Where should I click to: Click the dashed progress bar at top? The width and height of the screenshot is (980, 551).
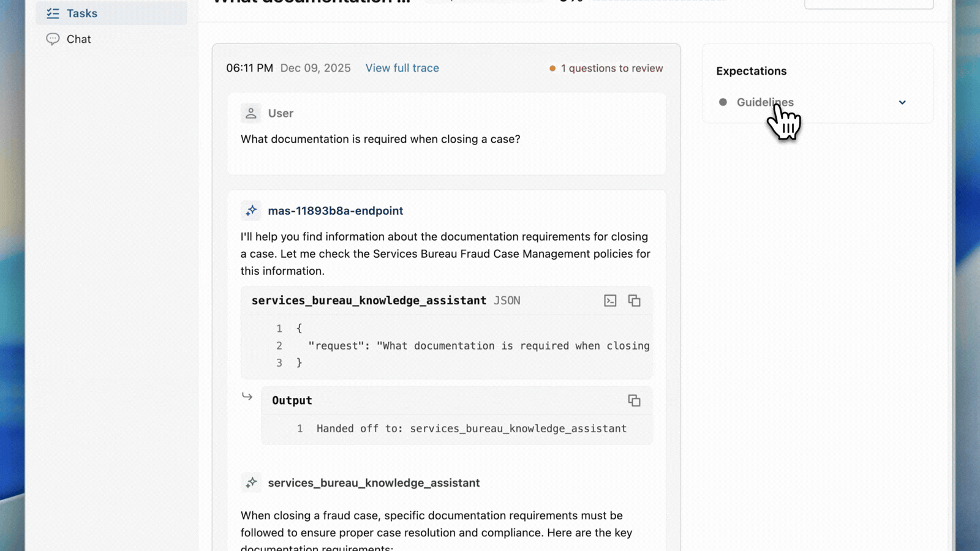coord(661,0)
